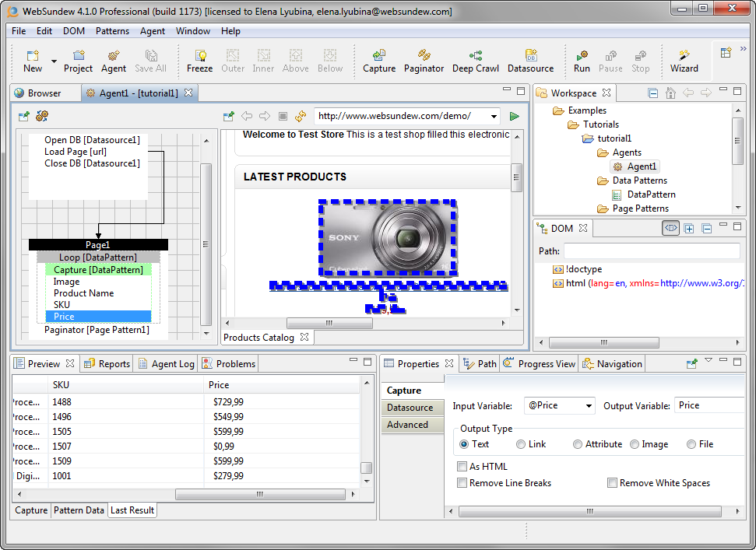Start a Deep Crawl from toolbar
Screen dimensions: 756x550
(x=475, y=56)
